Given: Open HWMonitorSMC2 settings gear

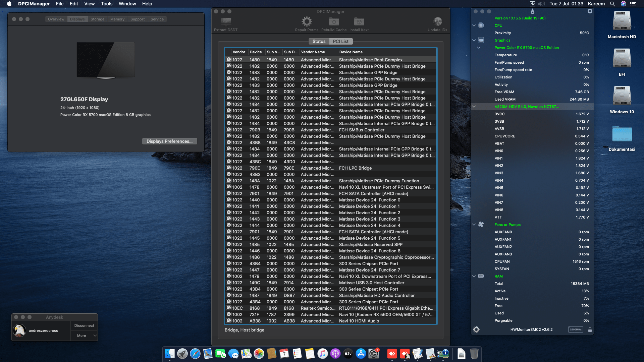Looking at the screenshot, I should point(477,329).
